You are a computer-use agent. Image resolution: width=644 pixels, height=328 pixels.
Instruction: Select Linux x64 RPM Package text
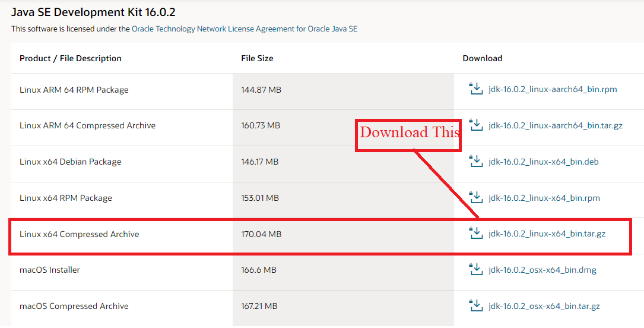point(66,198)
